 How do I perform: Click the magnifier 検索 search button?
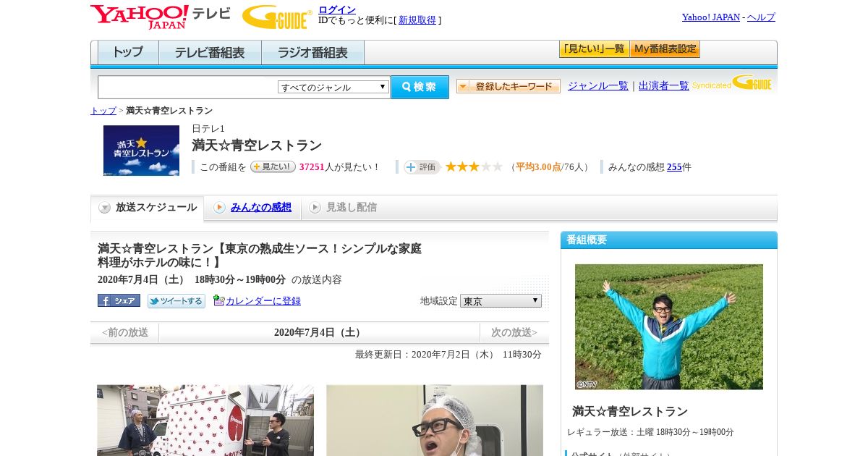[x=420, y=87]
